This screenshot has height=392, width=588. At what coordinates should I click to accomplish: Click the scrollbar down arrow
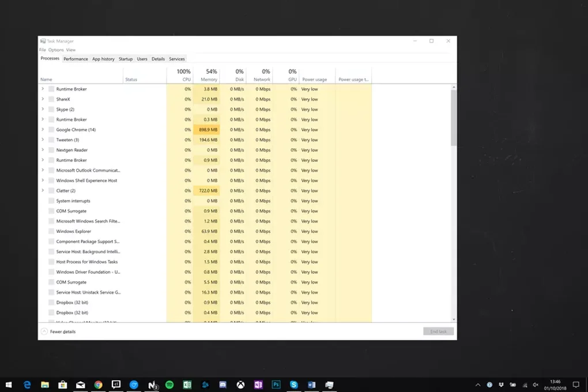tap(454, 319)
